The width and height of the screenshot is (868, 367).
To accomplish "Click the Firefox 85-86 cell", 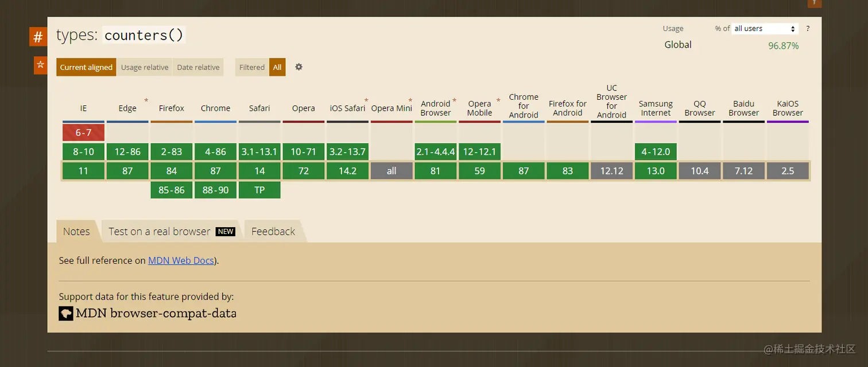I will (172, 190).
